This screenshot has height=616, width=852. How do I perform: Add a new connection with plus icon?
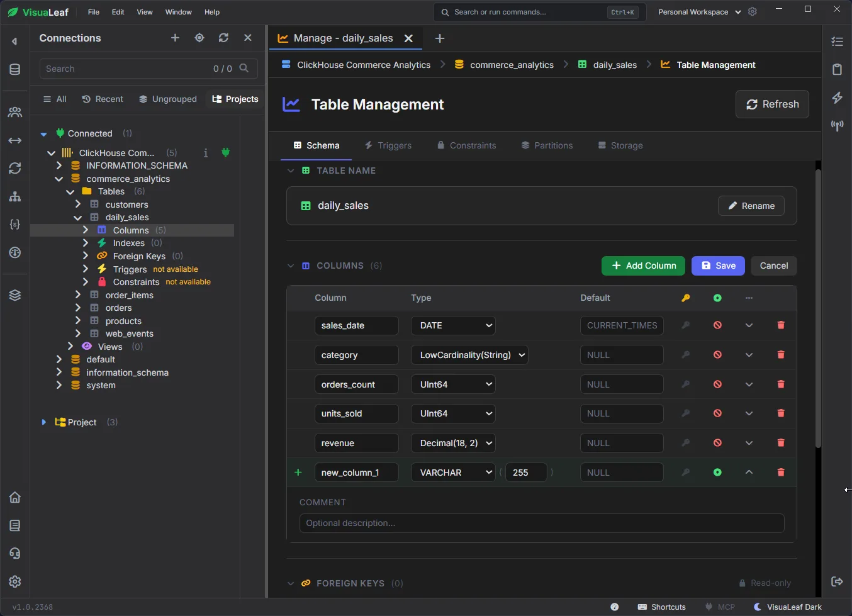click(x=175, y=38)
